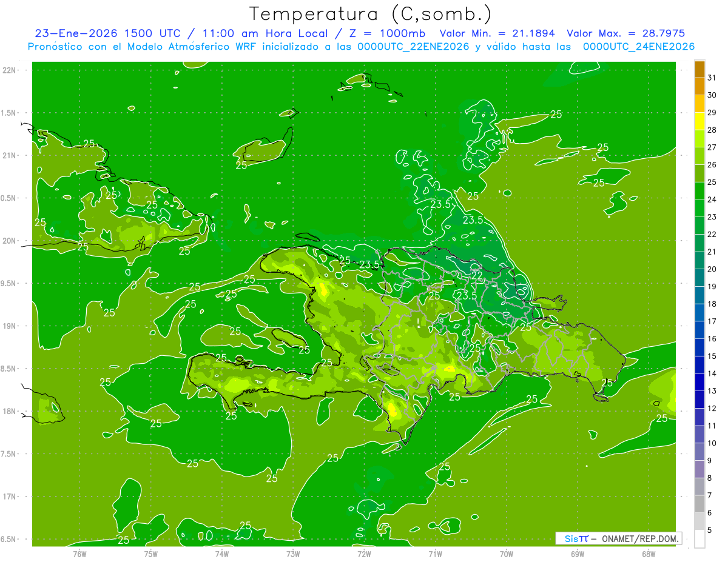Click the legend value 20
The image size is (728, 562).
point(712,269)
